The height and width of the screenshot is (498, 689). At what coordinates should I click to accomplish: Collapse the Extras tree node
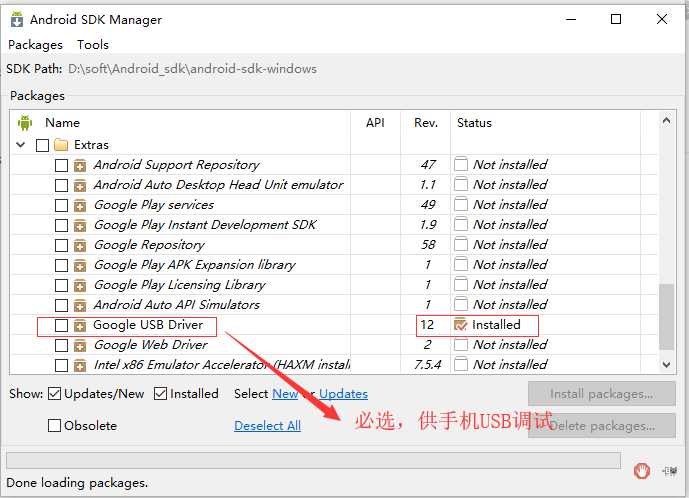(x=21, y=145)
